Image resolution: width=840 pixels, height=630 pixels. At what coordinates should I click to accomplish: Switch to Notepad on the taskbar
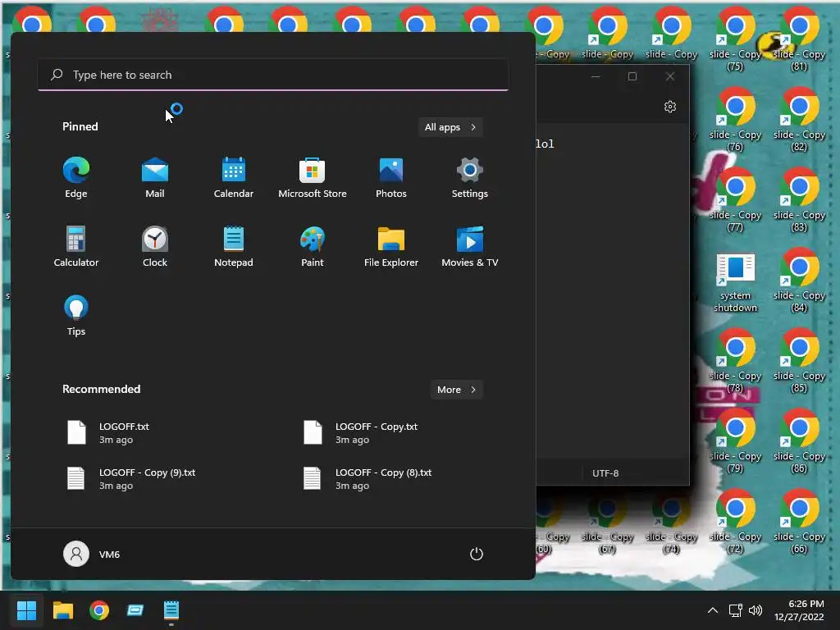[x=171, y=610]
